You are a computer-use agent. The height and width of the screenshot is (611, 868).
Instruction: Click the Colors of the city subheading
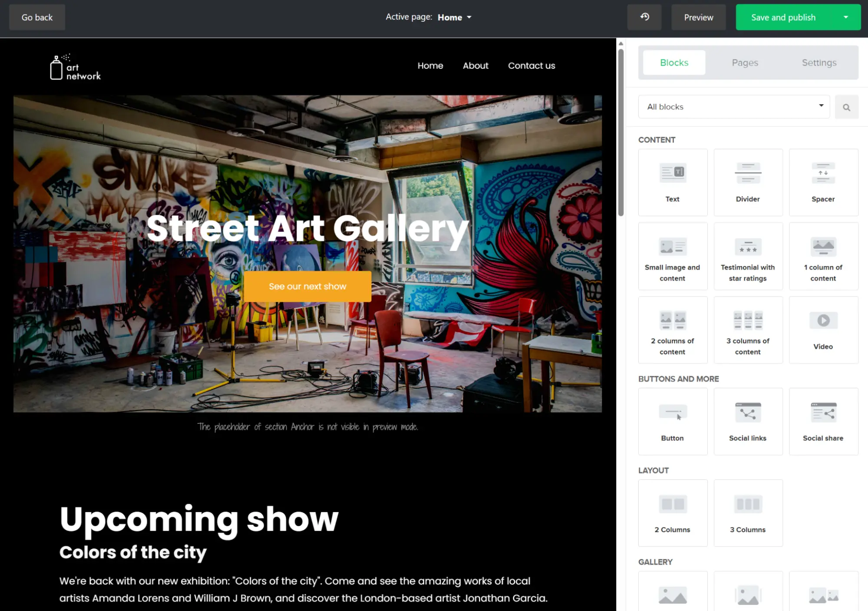point(133,552)
